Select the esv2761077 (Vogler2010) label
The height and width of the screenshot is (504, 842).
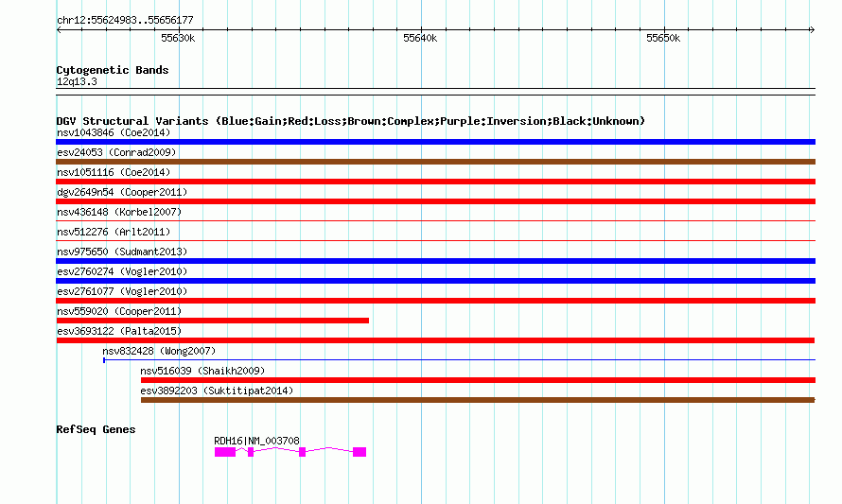122,291
